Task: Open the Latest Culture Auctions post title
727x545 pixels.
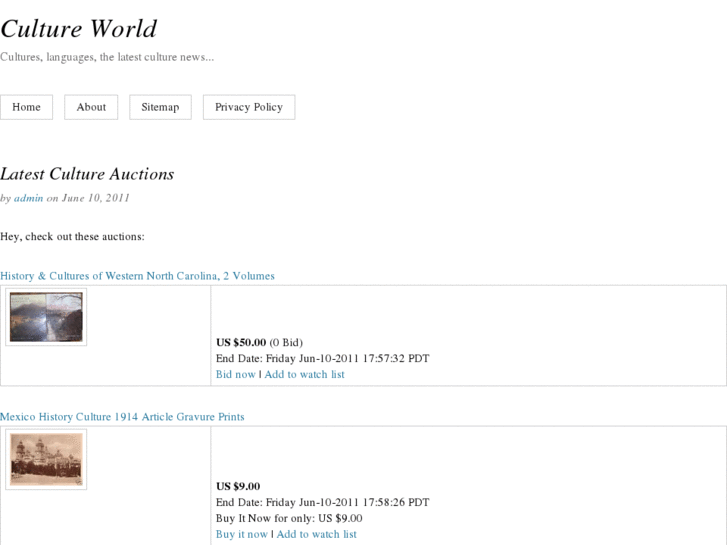Action: 87,174
